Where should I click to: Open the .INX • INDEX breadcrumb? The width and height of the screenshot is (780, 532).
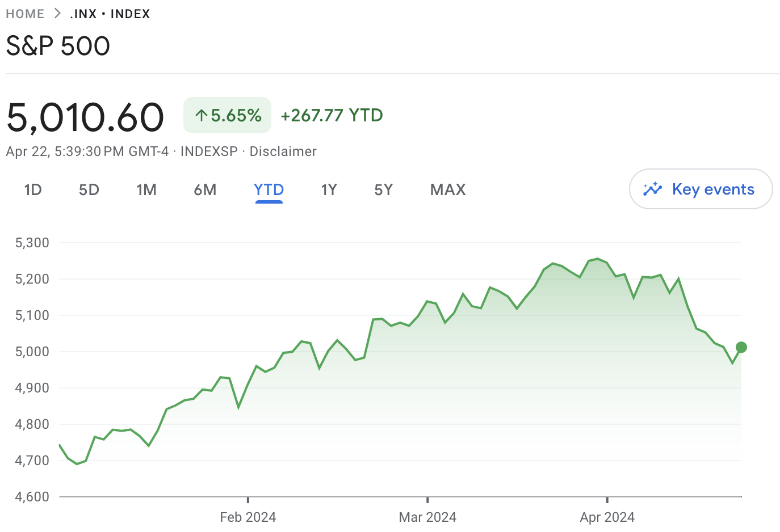click(110, 14)
